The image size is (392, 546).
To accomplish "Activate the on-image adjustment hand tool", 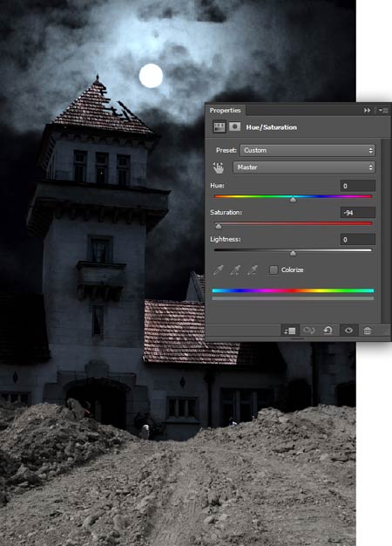I will 218,167.
